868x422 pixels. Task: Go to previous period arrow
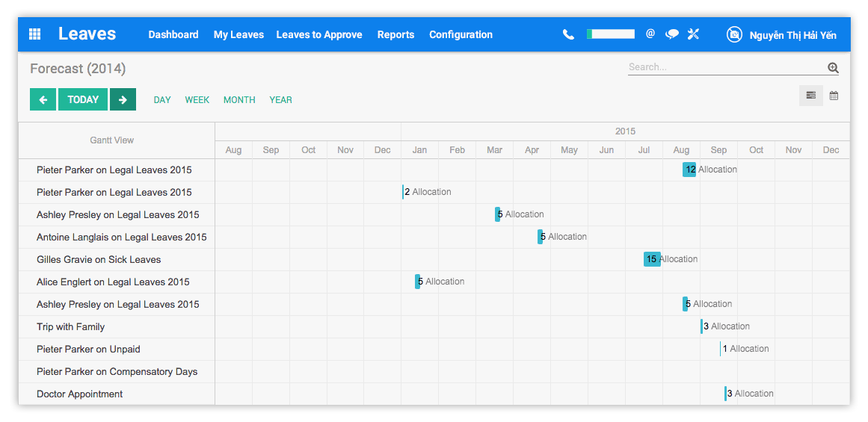point(43,99)
